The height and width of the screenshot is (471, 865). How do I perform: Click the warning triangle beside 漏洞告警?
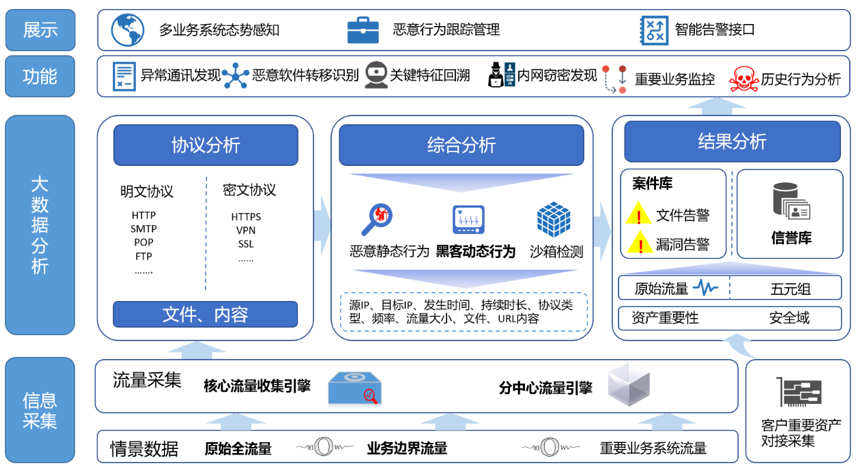coord(640,242)
